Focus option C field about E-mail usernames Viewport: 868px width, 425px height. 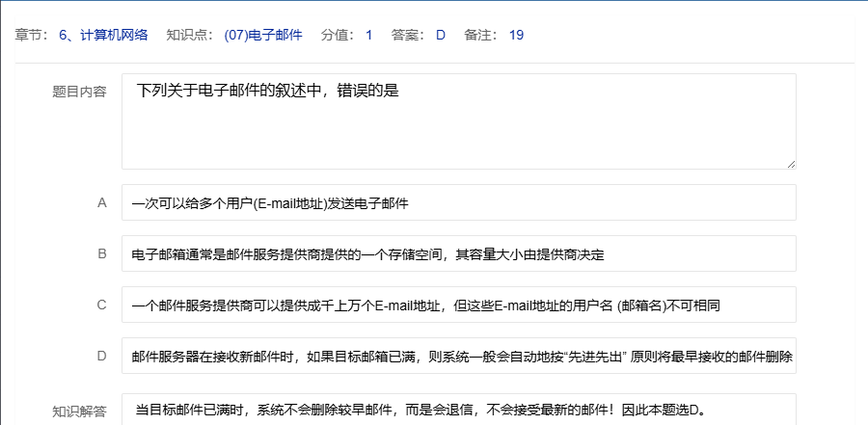(458, 305)
